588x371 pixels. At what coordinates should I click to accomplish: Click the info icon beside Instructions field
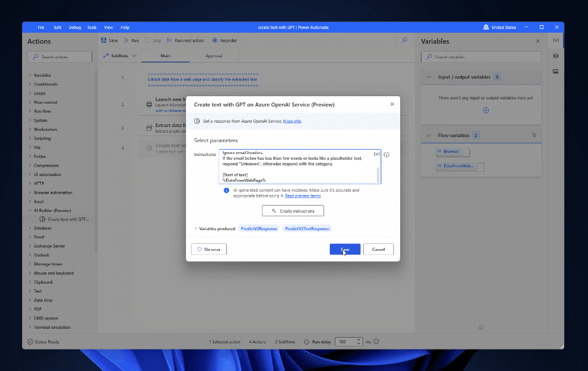pyautogui.click(x=386, y=154)
